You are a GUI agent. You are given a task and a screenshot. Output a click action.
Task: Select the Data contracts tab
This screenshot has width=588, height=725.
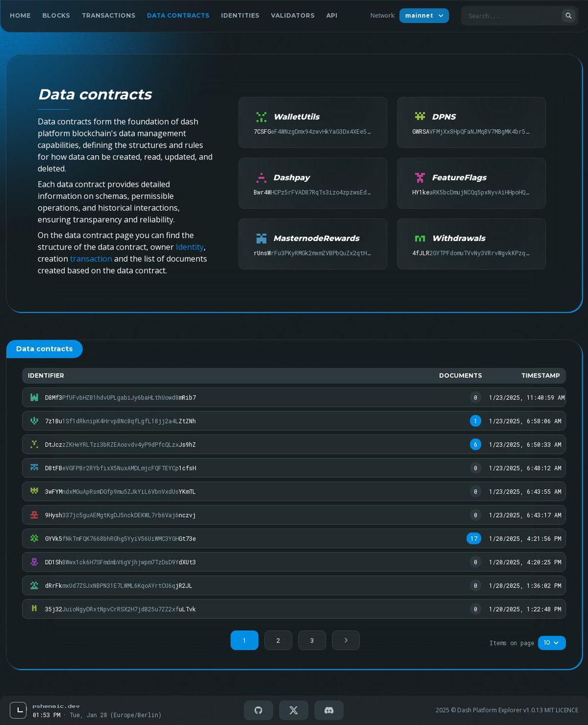pyautogui.click(x=44, y=349)
